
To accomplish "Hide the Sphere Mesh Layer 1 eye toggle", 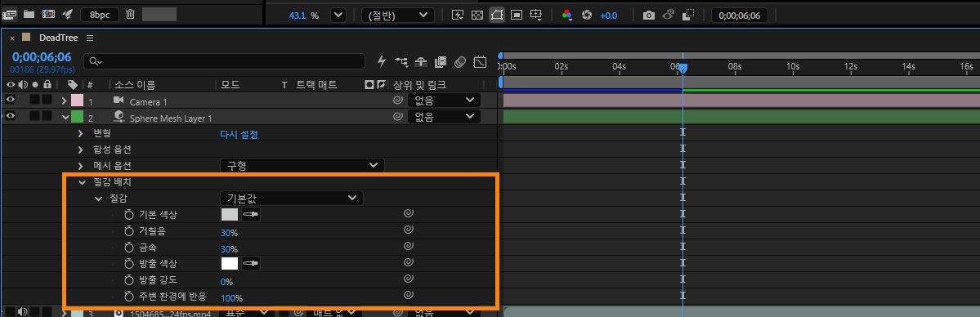I will [x=11, y=116].
